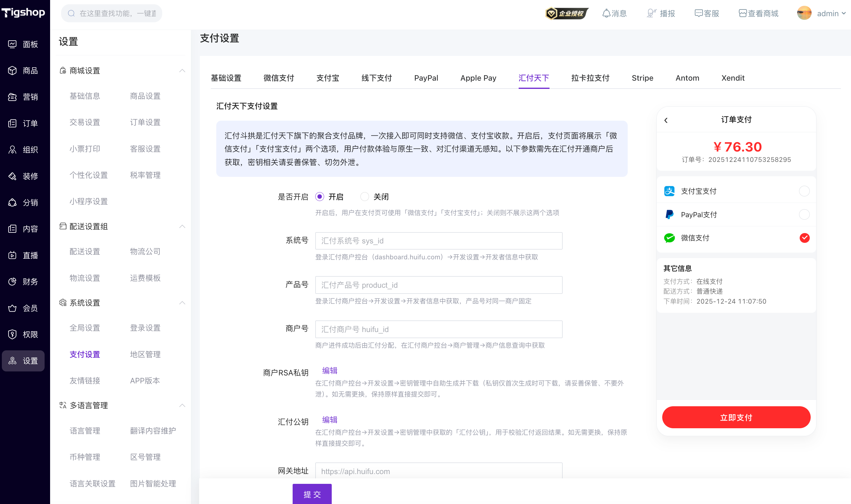Click the 商户号 huifu_id input field

pyautogui.click(x=438, y=329)
